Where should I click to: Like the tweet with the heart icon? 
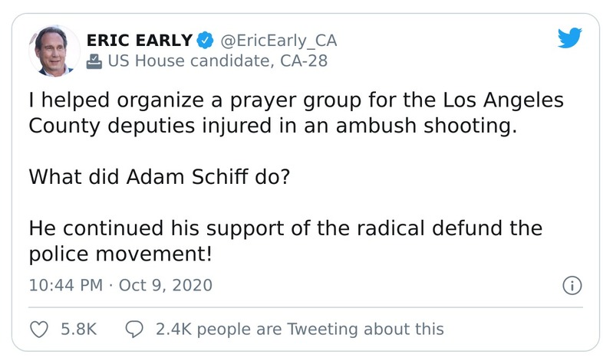click(x=39, y=330)
